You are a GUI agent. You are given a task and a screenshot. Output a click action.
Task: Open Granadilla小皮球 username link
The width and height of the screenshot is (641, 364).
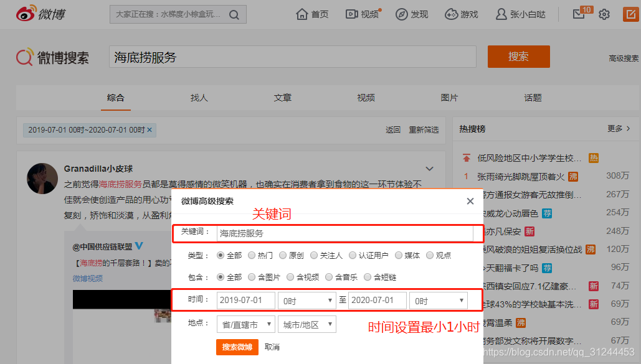tap(98, 169)
